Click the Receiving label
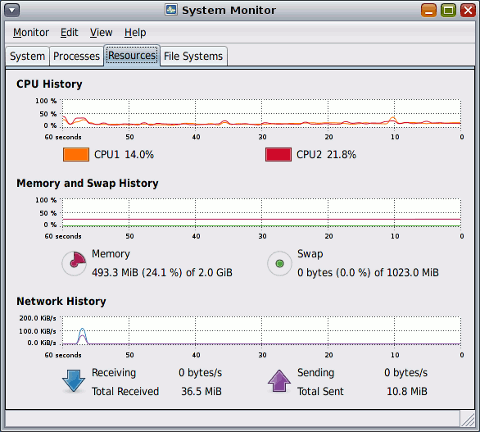Screen dimensions: 480x432 coord(114,372)
